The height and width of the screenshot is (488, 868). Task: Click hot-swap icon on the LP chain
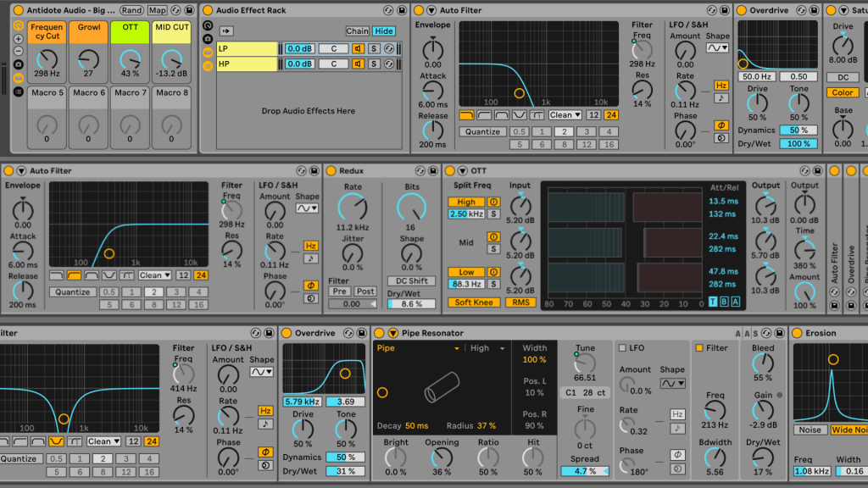(388, 48)
